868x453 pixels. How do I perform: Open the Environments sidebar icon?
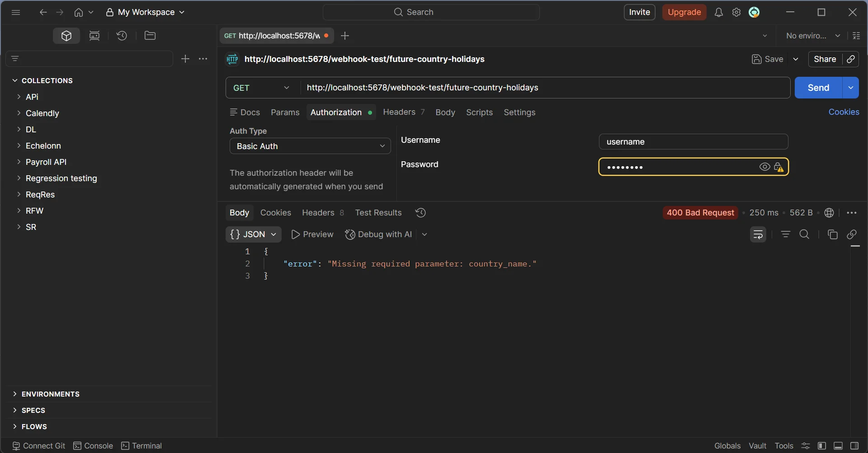pos(94,36)
